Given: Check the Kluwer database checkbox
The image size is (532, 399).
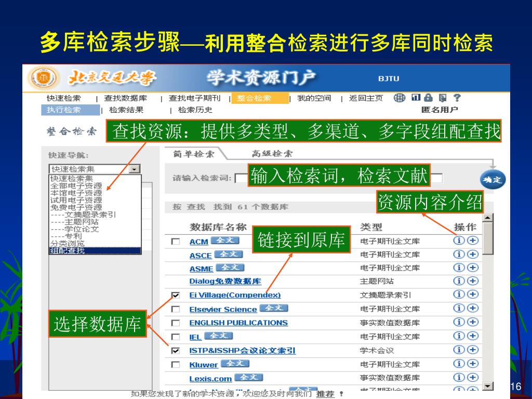Looking at the screenshot, I should point(176,364).
